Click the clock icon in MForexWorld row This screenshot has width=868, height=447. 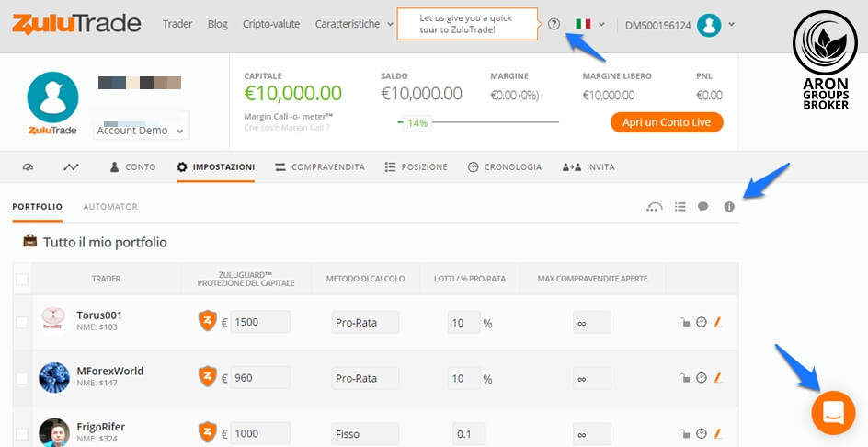pyautogui.click(x=702, y=378)
